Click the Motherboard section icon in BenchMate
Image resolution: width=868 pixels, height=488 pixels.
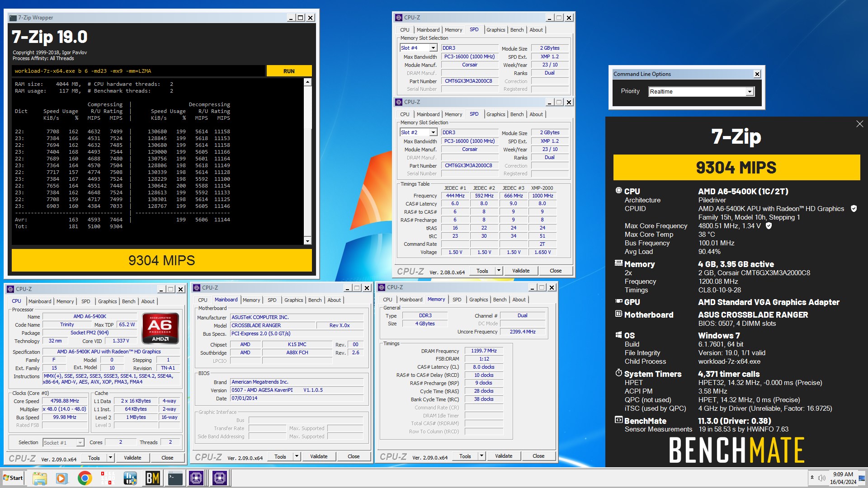tap(618, 314)
